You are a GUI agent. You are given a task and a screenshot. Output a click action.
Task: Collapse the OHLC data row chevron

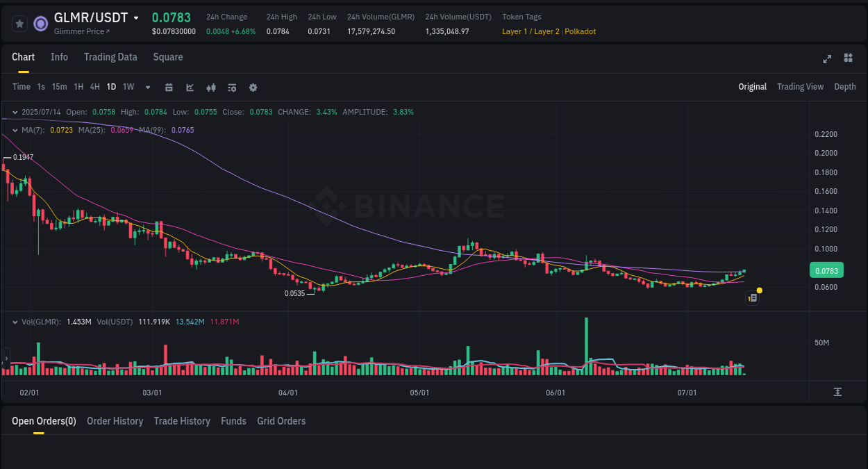point(15,111)
